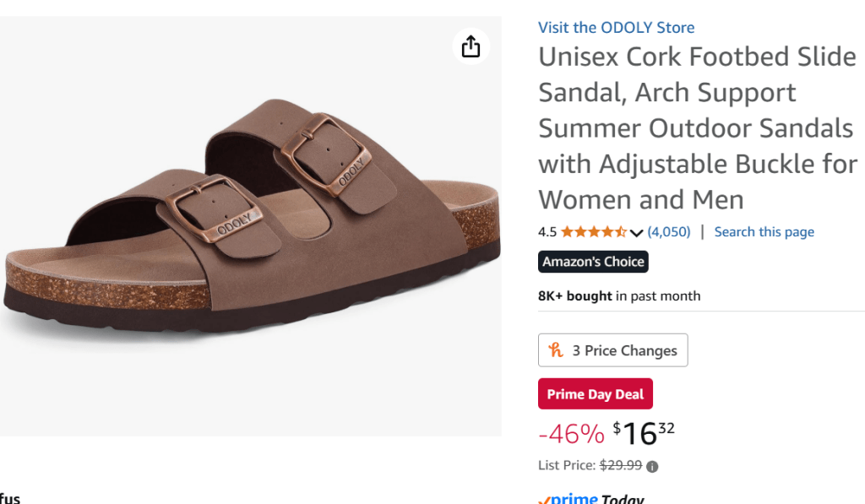Open the 4,050 customer reviews link

[x=669, y=232]
